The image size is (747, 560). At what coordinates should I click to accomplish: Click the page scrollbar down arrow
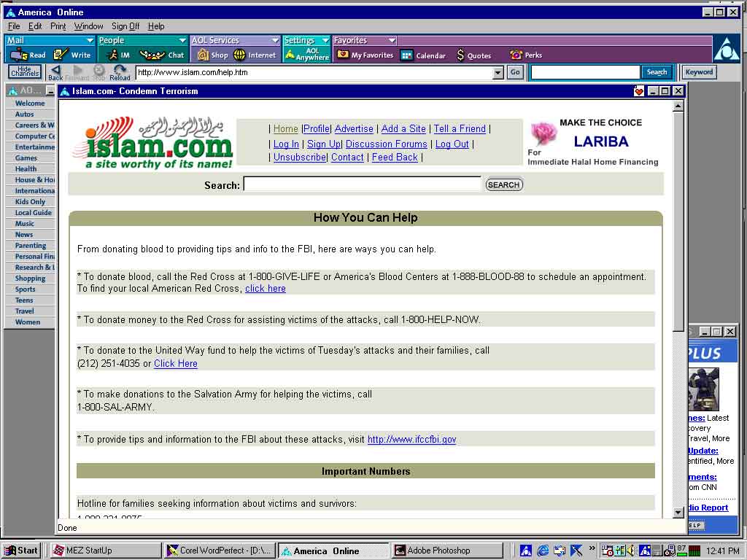(x=678, y=513)
